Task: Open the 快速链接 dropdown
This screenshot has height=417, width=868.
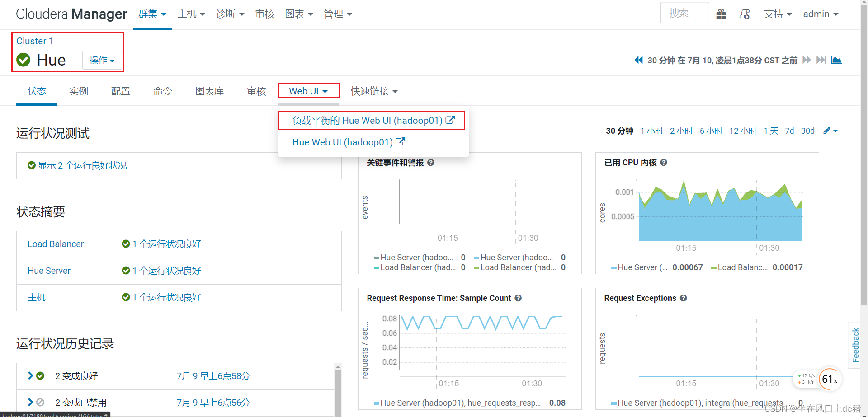Action: (374, 91)
